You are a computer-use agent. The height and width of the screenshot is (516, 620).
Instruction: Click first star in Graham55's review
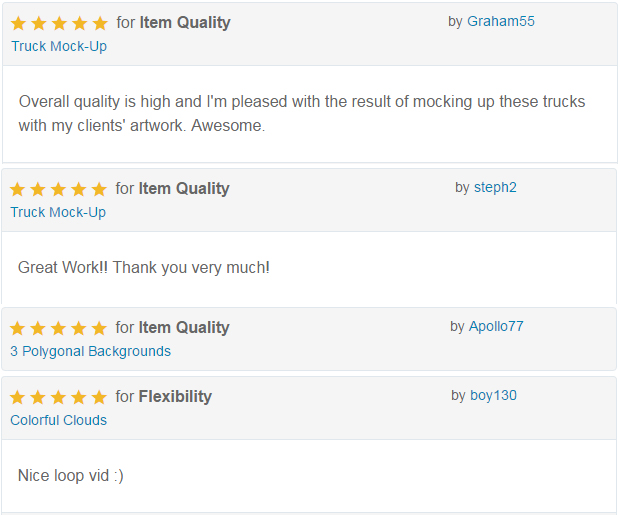[x=19, y=23]
